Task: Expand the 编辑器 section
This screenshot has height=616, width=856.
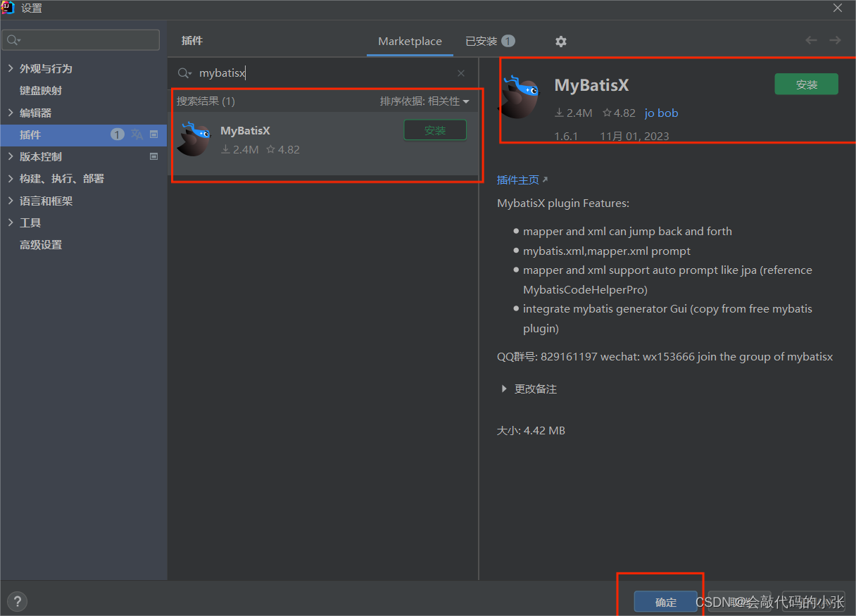Action: pyautogui.click(x=10, y=113)
